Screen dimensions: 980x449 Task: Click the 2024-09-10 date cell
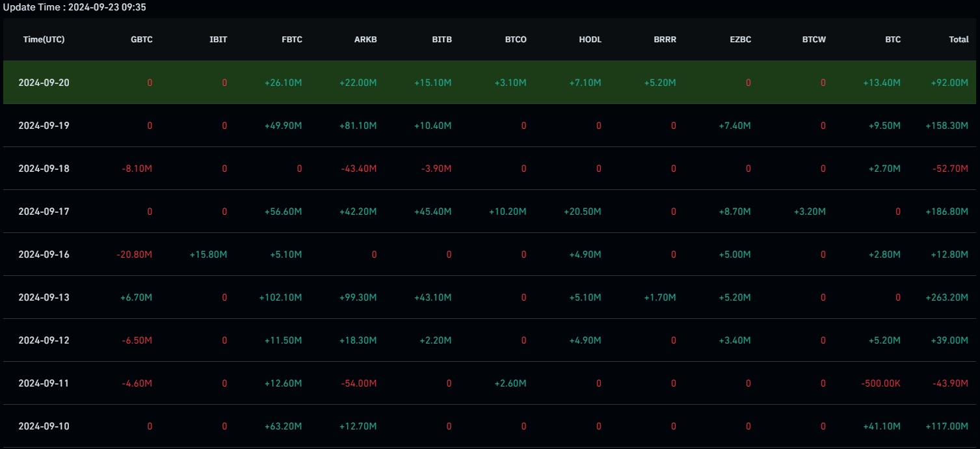(x=44, y=426)
